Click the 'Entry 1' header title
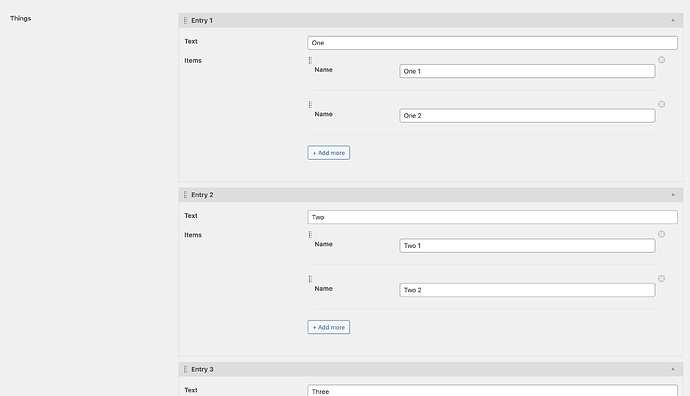Screen dimensions: 690x396 tap(202, 20)
